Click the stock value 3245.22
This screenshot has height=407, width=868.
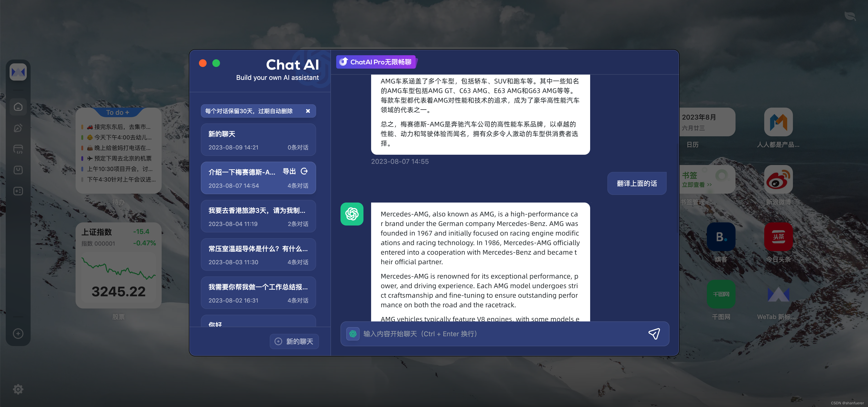[119, 291]
